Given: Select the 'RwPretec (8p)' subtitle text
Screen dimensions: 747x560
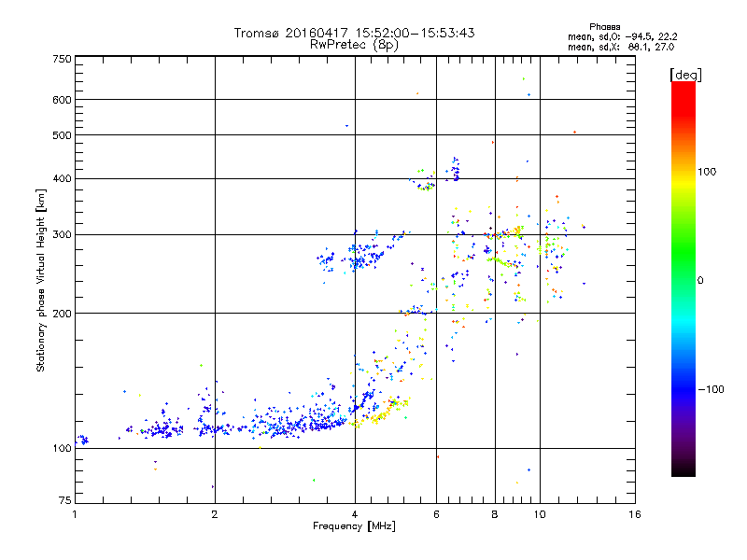Looking at the screenshot, I should click(354, 45).
